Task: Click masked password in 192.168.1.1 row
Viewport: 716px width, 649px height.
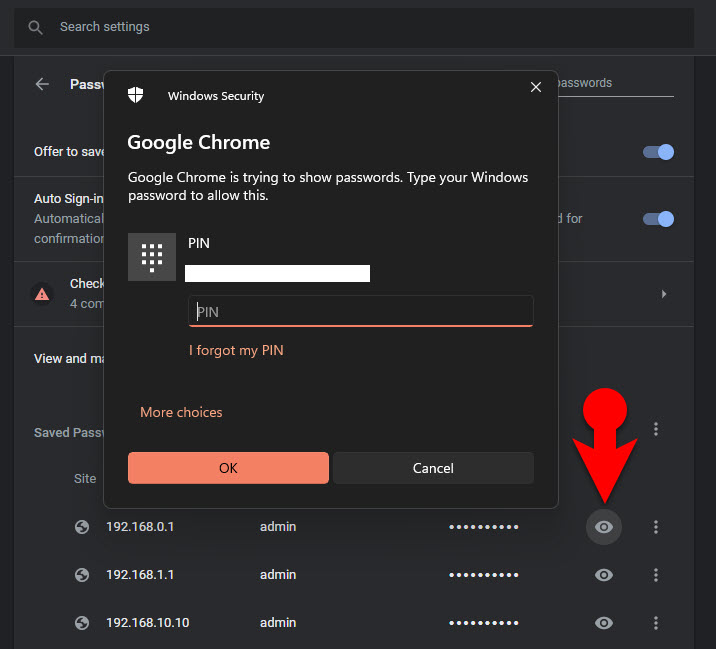Action: 484,575
